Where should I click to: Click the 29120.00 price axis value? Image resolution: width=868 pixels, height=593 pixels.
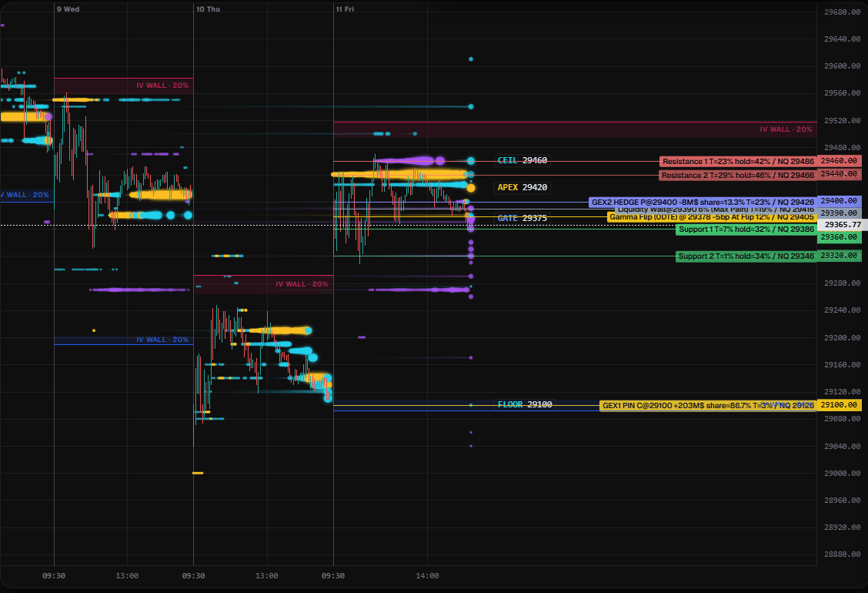[842, 392]
